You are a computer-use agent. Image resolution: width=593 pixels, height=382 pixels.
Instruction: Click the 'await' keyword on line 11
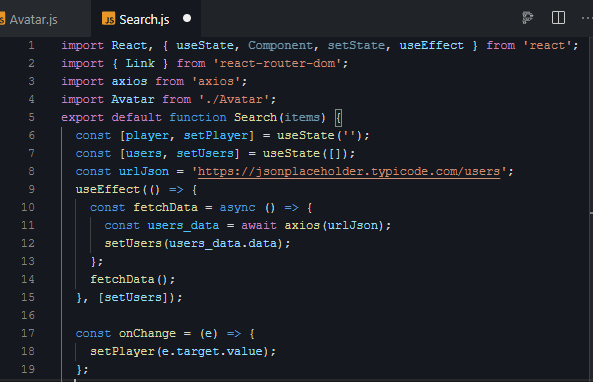[x=259, y=225]
